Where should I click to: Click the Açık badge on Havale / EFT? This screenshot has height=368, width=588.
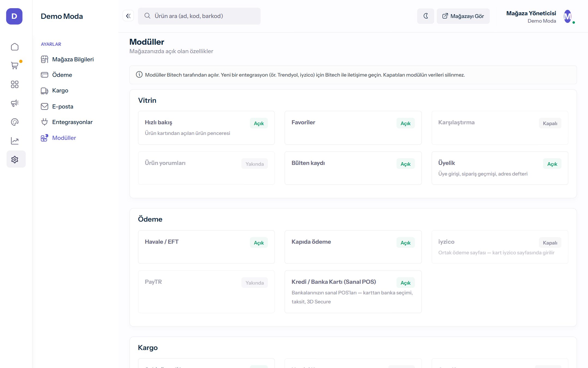point(259,243)
